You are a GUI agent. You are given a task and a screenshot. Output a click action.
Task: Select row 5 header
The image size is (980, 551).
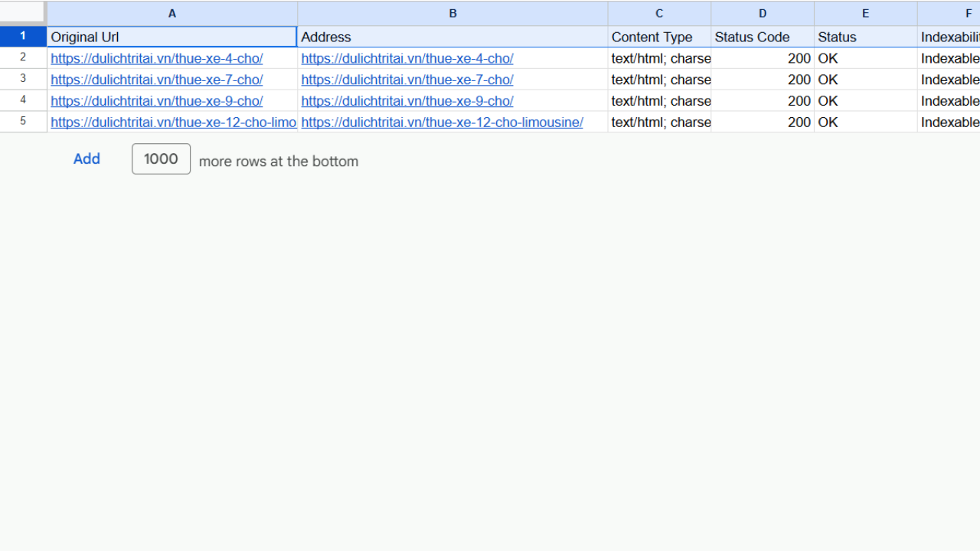(x=23, y=122)
